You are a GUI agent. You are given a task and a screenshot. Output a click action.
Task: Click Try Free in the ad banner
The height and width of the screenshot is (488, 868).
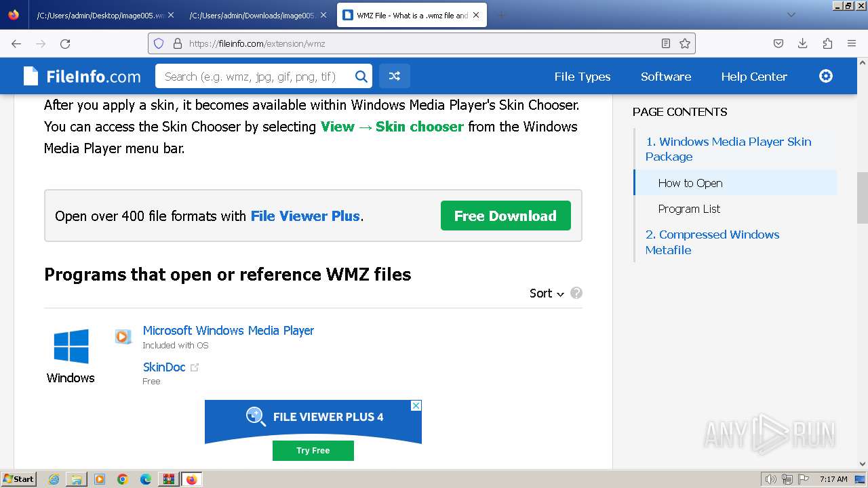[x=313, y=451]
